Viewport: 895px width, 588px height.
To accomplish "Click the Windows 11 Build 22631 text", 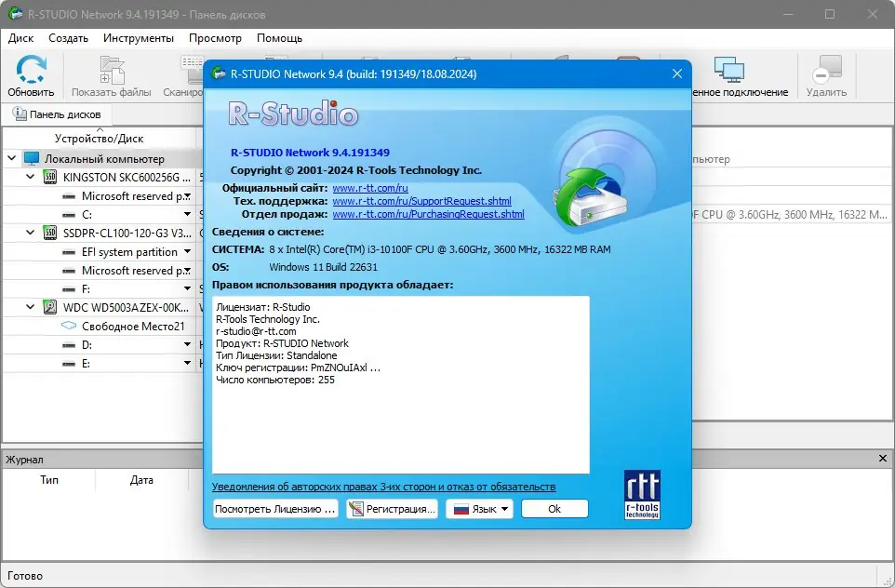I will click(323, 267).
